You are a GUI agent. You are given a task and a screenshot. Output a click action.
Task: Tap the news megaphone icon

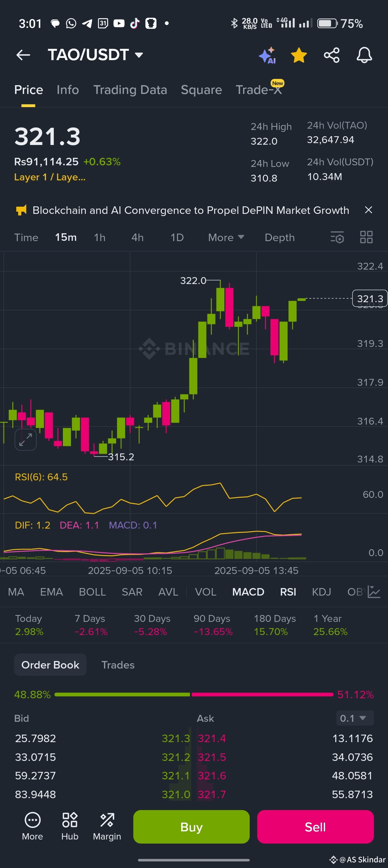tap(21, 210)
